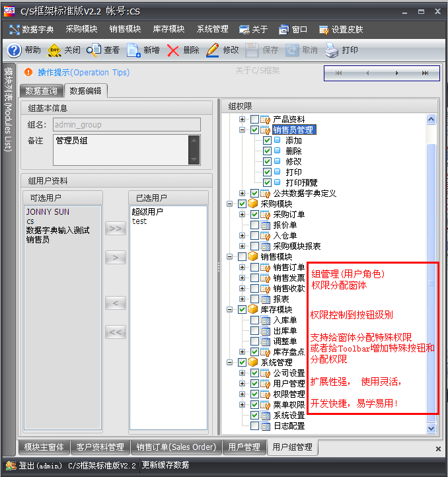Click the >> add all users button
Screen dimensions: 448x477
point(116,229)
